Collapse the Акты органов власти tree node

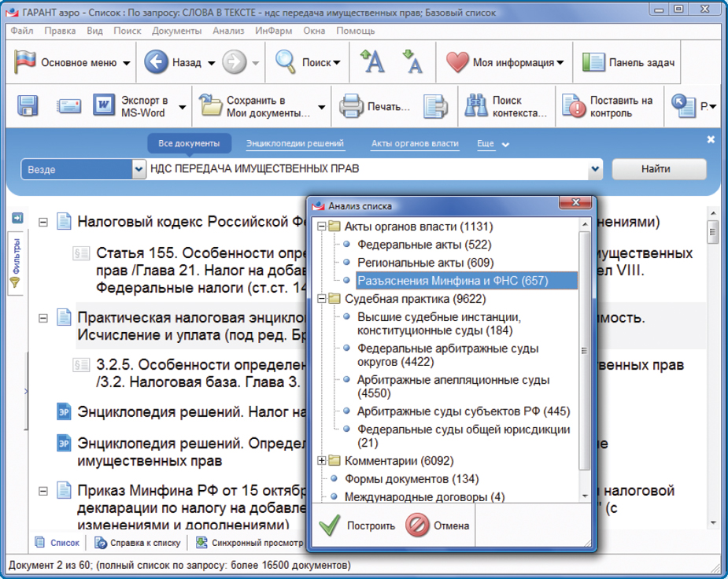[321, 227]
